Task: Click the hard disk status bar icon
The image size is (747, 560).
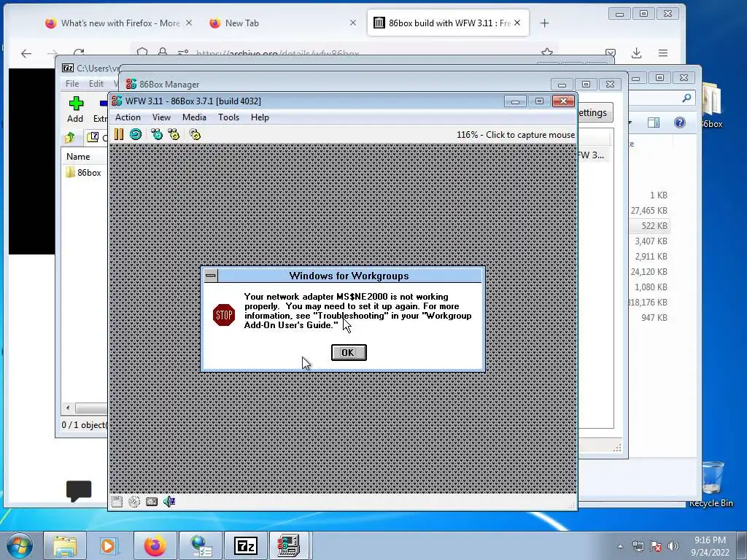Action: [152, 502]
